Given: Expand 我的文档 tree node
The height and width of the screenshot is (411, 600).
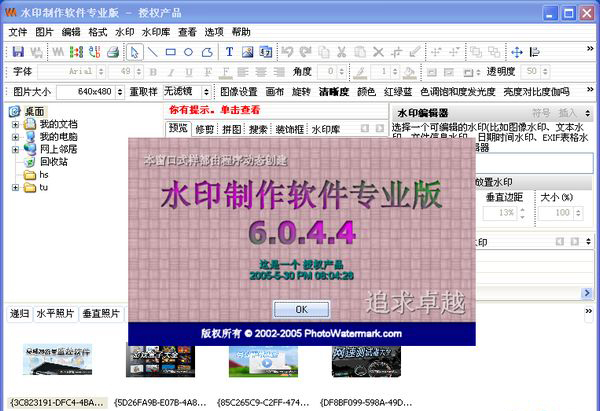Looking at the screenshot, I should [x=15, y=124].
